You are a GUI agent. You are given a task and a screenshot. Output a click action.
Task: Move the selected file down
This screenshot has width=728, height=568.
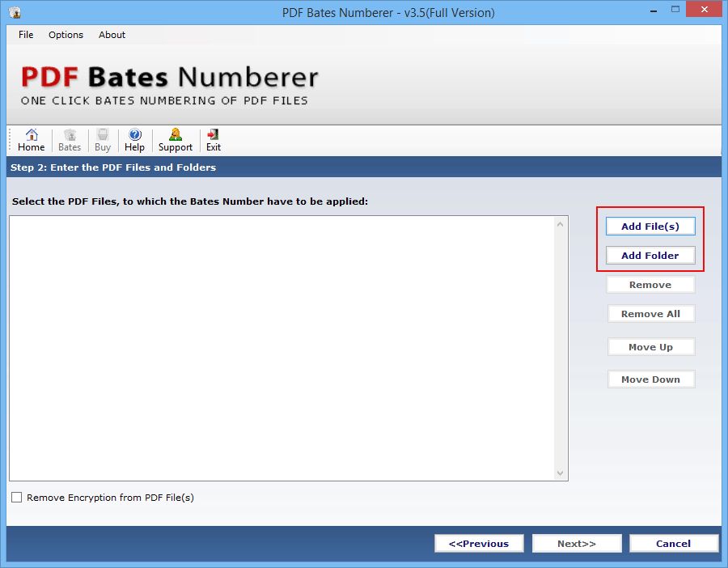650,379
